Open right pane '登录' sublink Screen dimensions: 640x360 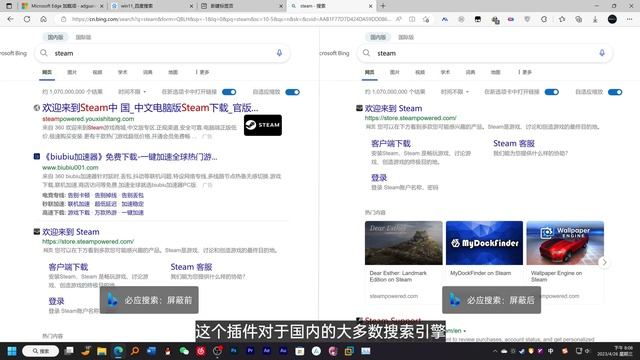(x=379, y=178)
